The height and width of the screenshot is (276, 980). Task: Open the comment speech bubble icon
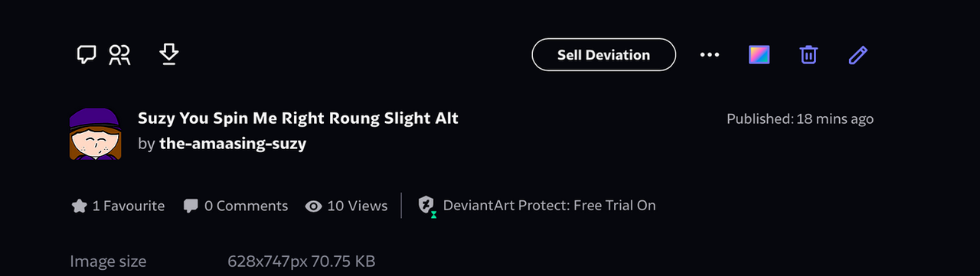point(87,55)
